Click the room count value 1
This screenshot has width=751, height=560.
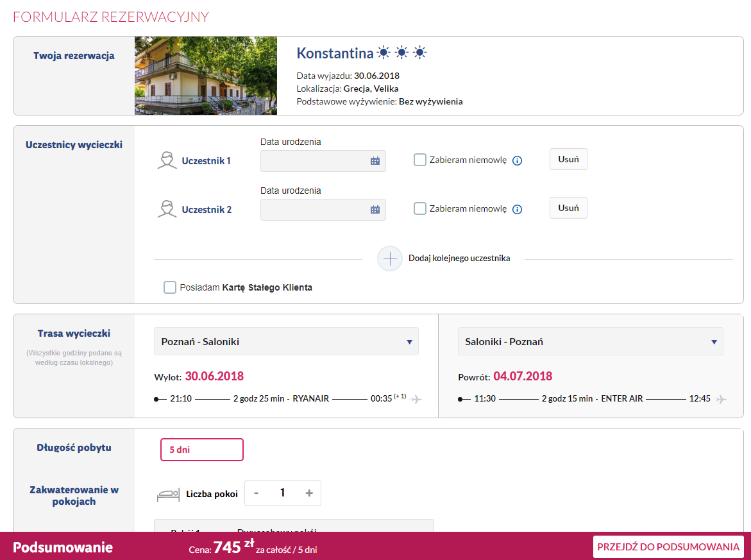click(x=283, y=493)
